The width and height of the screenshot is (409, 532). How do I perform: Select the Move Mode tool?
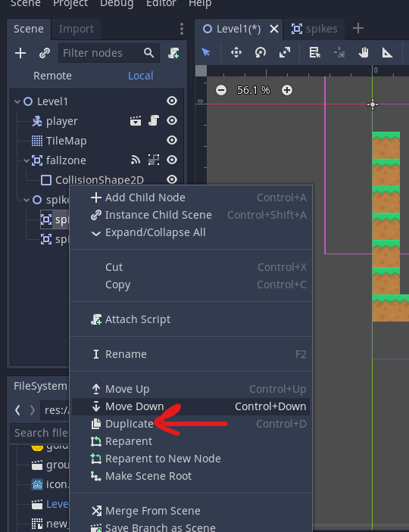(236, 52)
